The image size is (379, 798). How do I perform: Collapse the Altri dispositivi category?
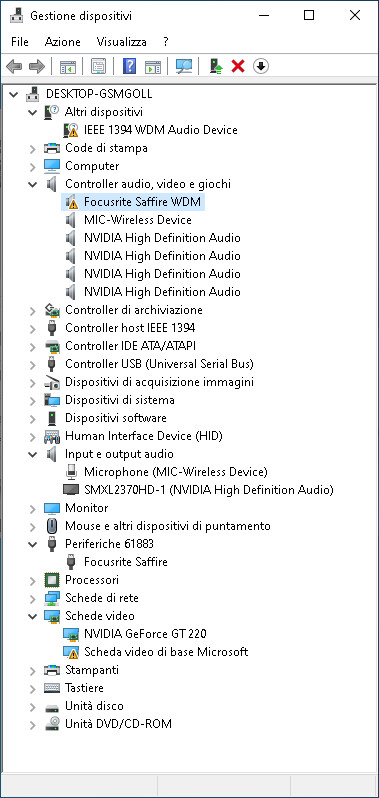pos(33,112)
